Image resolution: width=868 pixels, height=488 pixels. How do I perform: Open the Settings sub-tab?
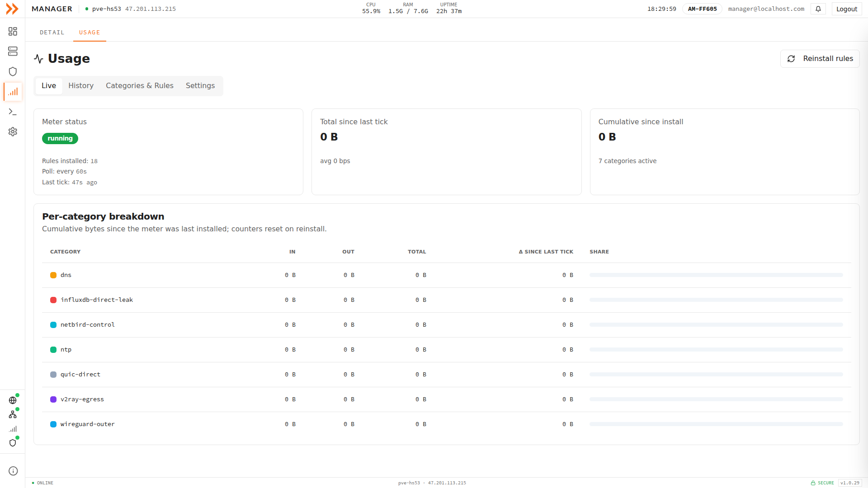200,86
